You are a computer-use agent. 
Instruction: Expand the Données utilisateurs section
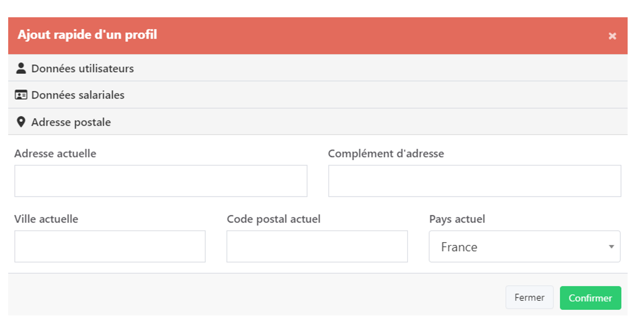pos(82,69)
